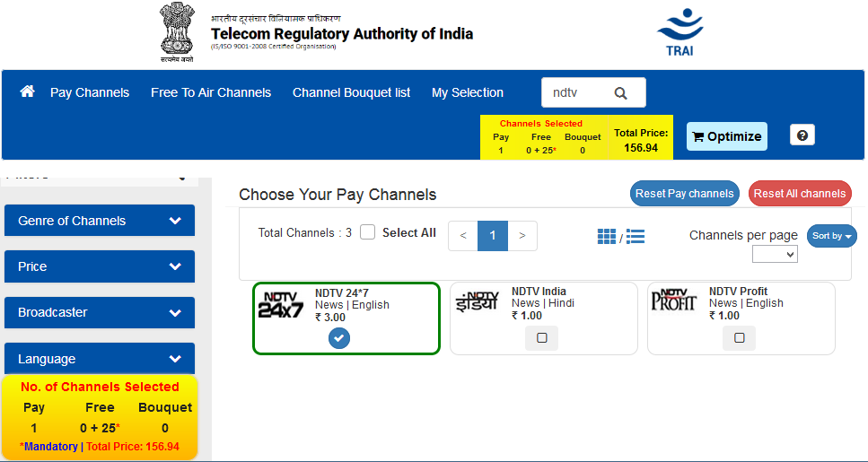Open the help question mark icon
The height and width of the screenshot is (462, 868).
click(802, 135)
